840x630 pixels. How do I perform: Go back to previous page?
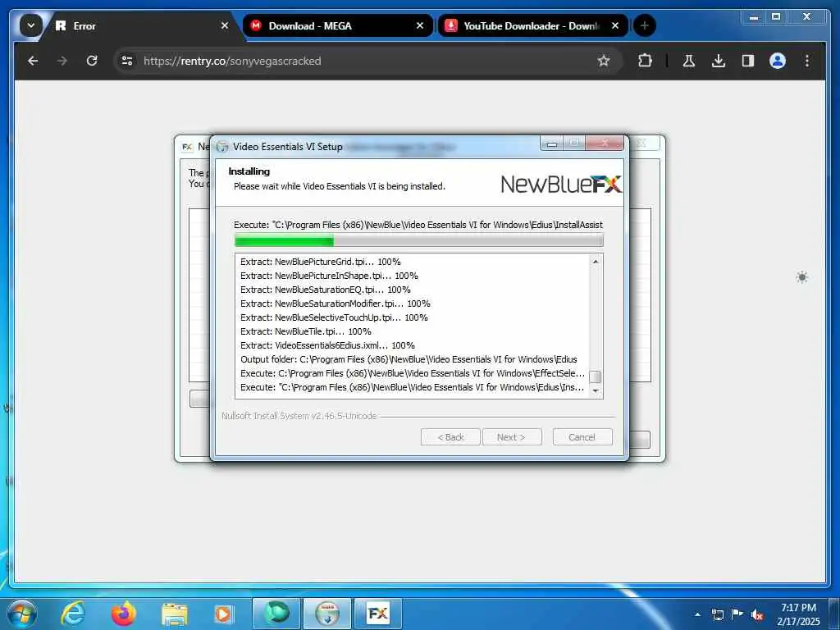pos(33,61)
